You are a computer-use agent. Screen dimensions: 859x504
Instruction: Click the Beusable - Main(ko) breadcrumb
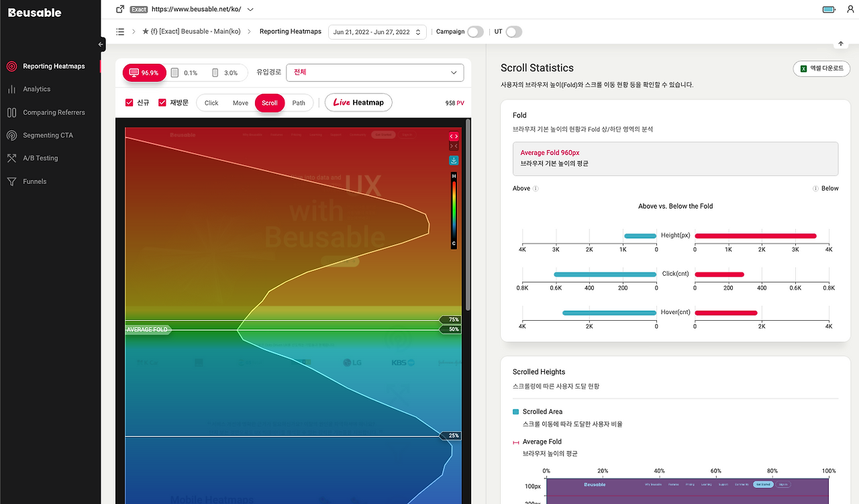pos(191,32)
